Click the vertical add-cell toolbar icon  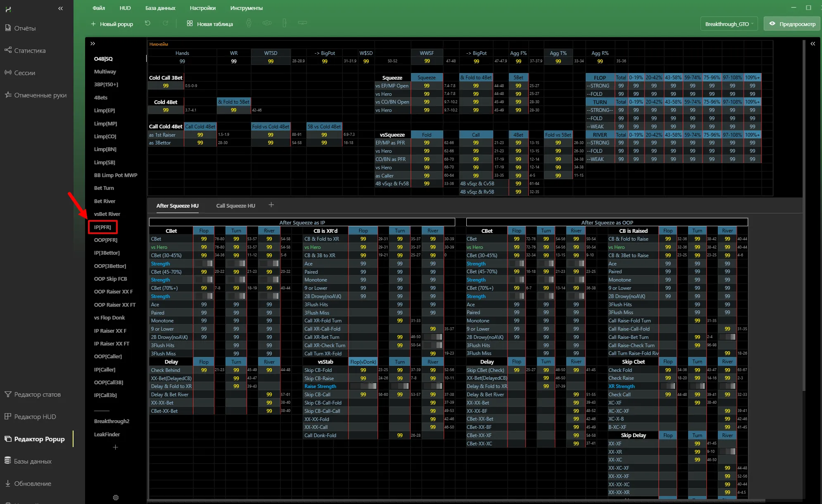[249, 24]
